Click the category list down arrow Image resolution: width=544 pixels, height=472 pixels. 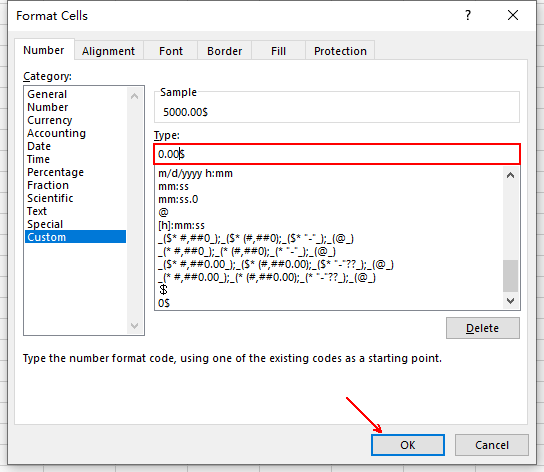tap(135, 326)
